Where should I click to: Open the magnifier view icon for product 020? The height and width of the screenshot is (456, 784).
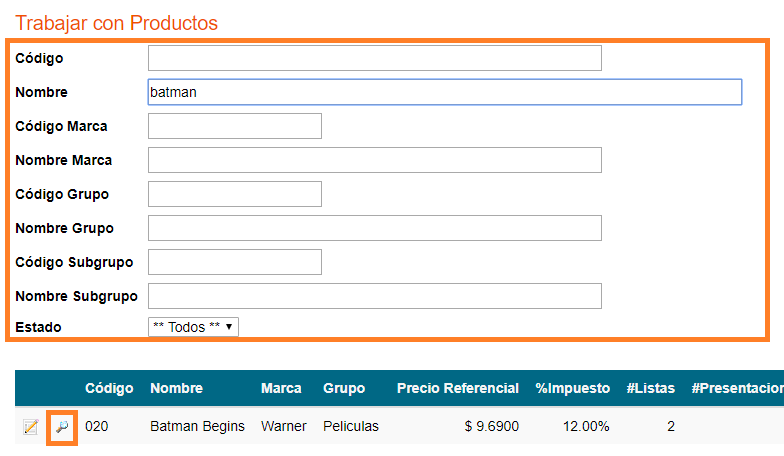[x=62, y=426]
